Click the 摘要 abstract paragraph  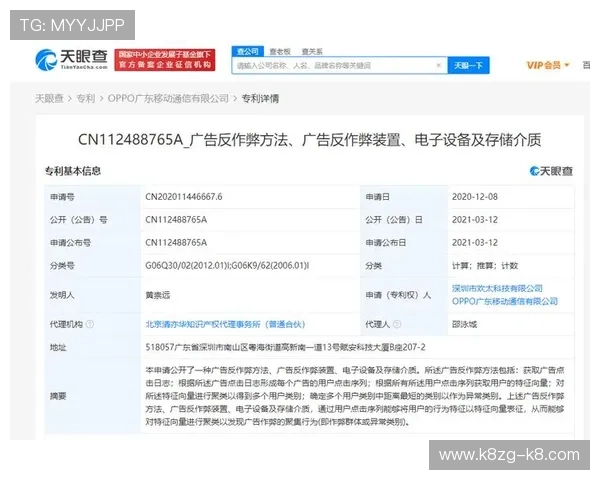355,396
